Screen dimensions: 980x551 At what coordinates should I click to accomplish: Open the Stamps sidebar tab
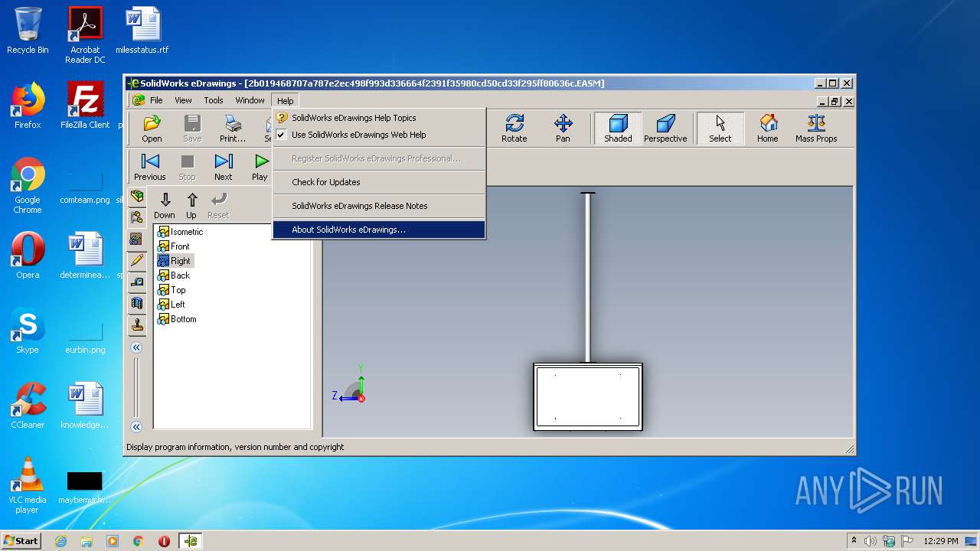[x=137, y=324]
